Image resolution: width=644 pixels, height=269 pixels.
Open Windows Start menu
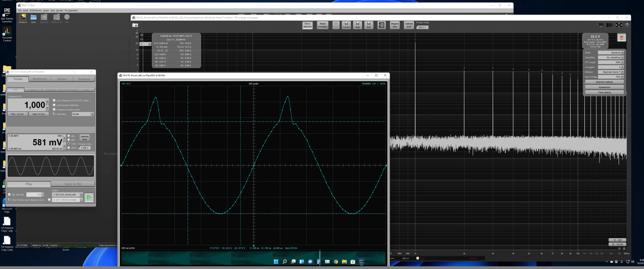[276, 261]
